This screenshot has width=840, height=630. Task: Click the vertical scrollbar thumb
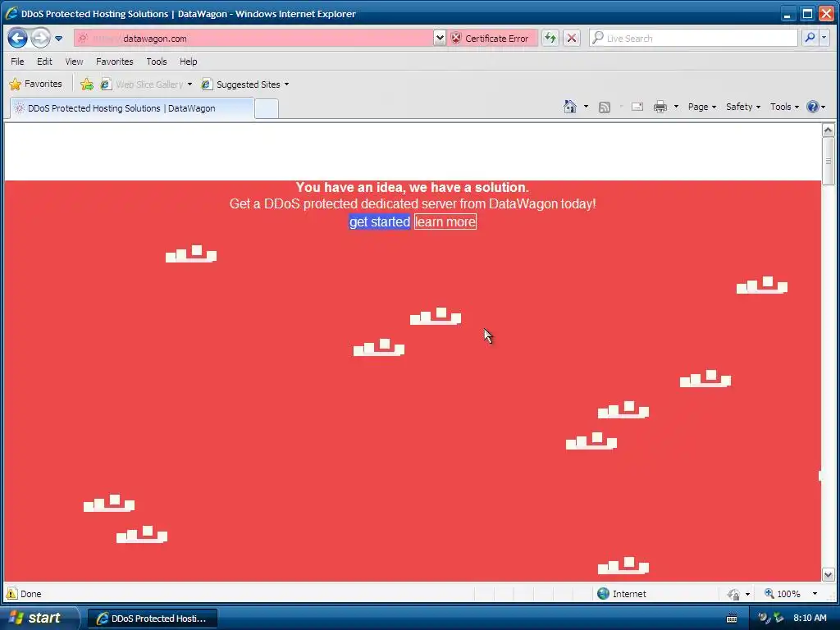tap(828, 161)
